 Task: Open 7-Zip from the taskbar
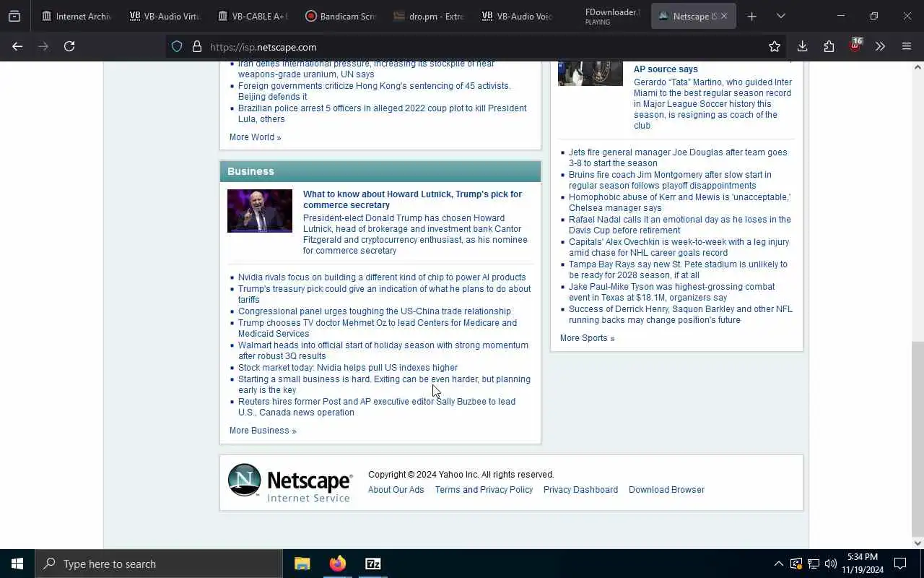coord(372,564)
